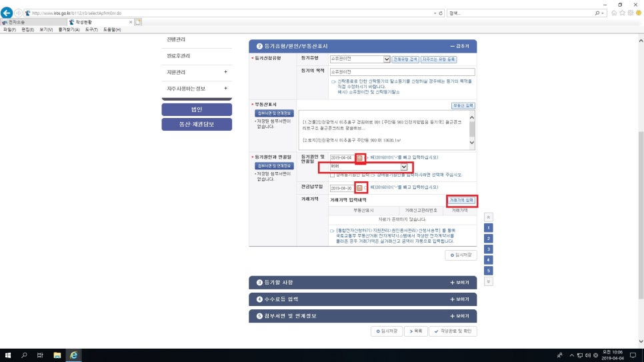The height and width of the screenshot is (362, 644).
Task: Open 즐겨찾기(A) menu
Action: click(69, 29)
